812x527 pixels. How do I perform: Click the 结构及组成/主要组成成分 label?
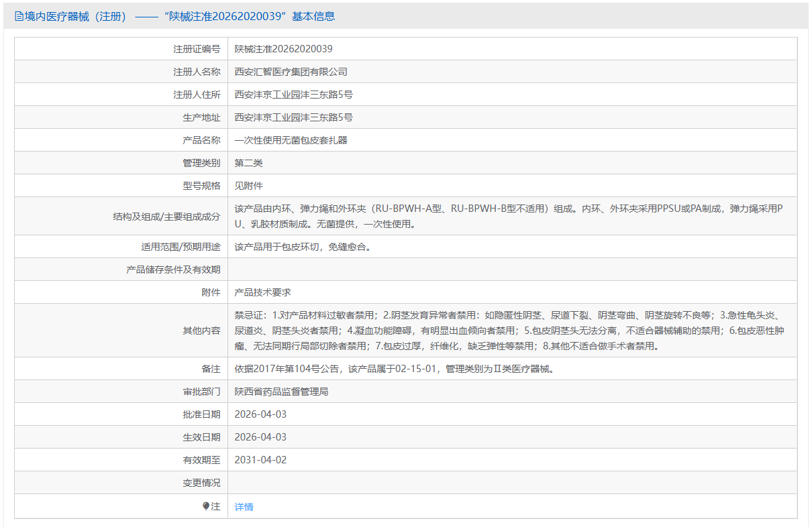click(x=166, y=217)
